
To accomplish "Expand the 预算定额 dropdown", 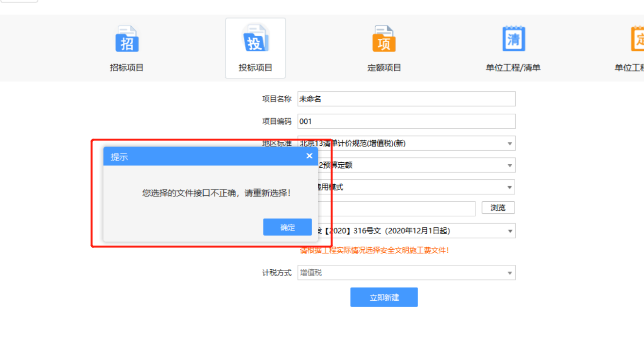I will [509, 165].
